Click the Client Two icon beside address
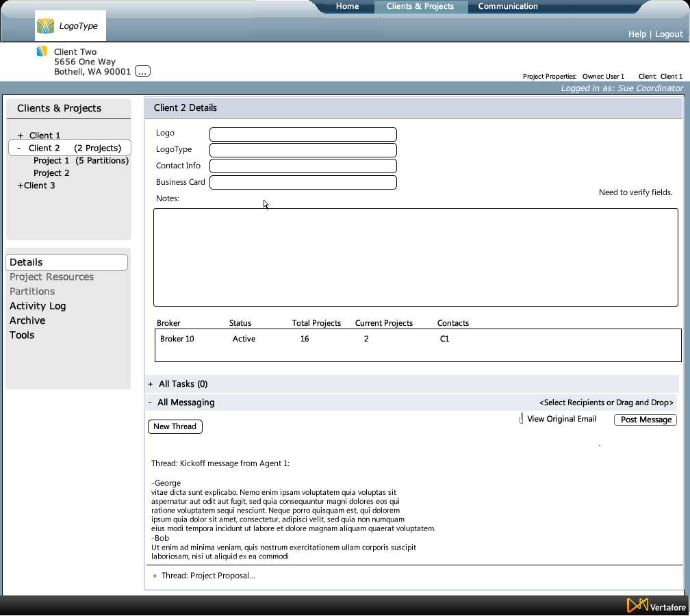 (42, 51)
